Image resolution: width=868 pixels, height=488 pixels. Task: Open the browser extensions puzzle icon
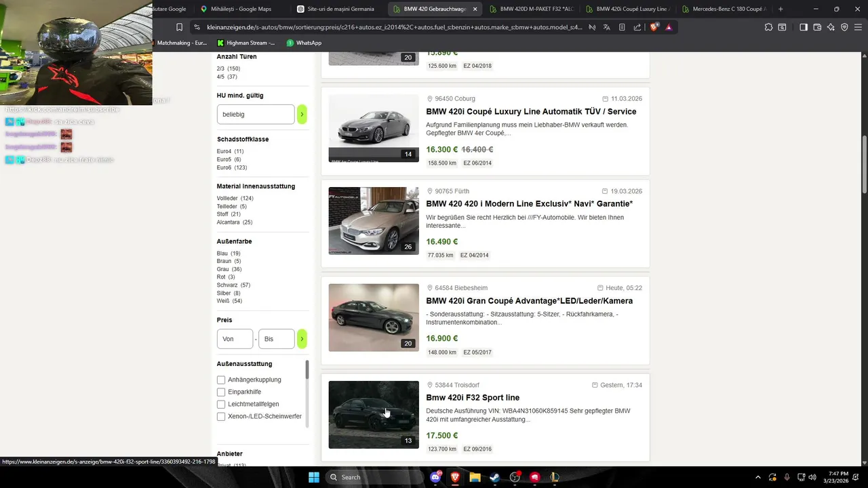click(768, 27)
